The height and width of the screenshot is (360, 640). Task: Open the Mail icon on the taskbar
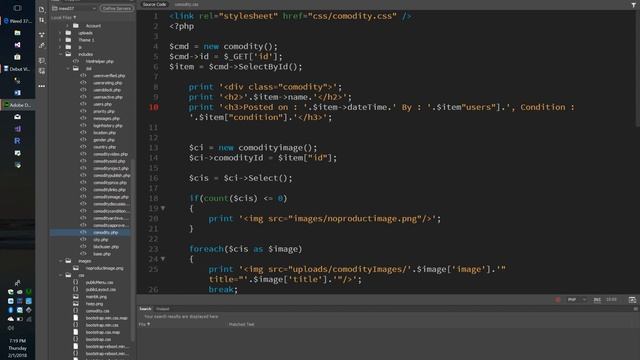(17, 117)
